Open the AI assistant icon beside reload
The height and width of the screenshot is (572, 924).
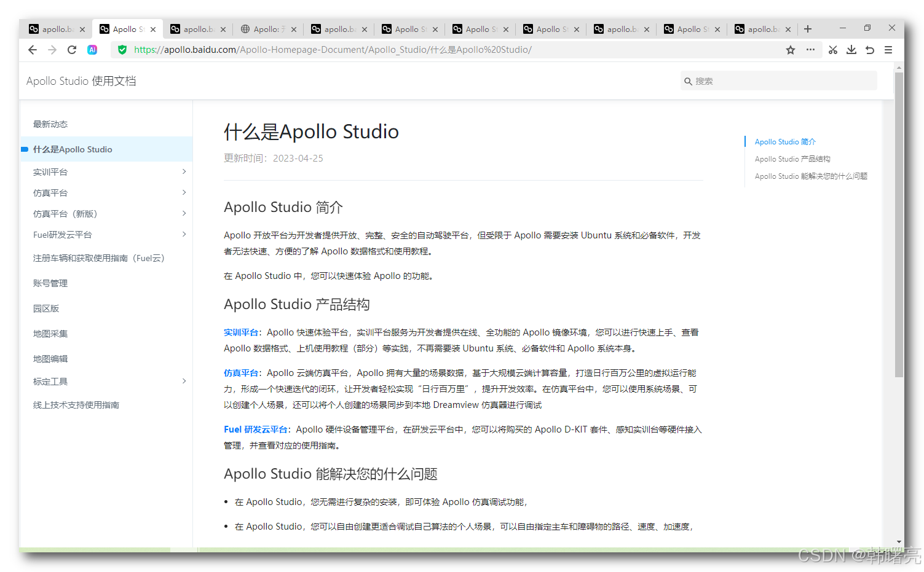tap(92, 50)
